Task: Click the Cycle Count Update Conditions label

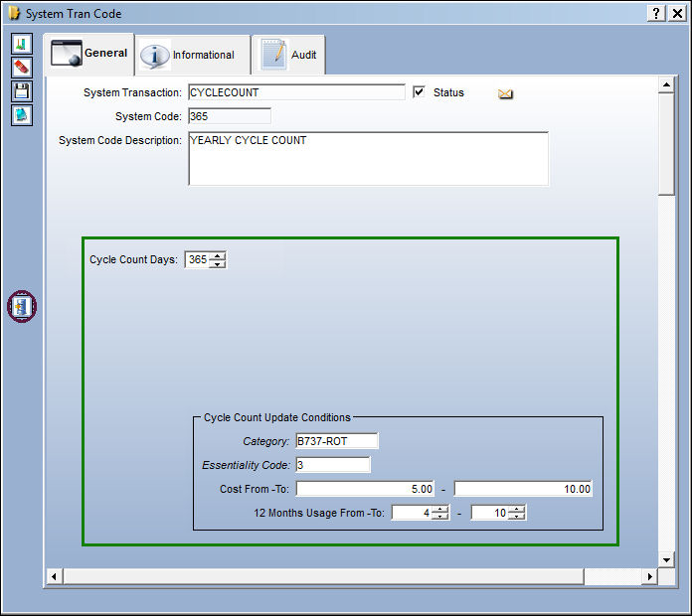Action: point(277,417)
